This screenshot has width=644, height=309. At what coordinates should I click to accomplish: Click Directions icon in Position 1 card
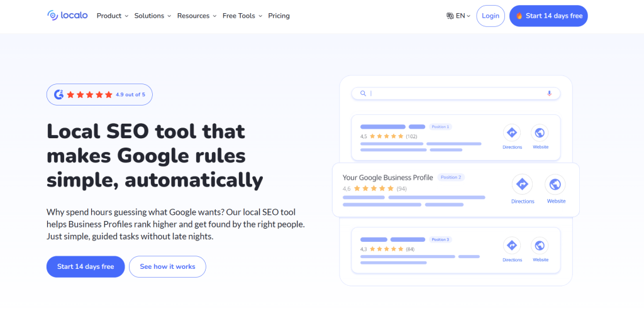tap(512, 133)
